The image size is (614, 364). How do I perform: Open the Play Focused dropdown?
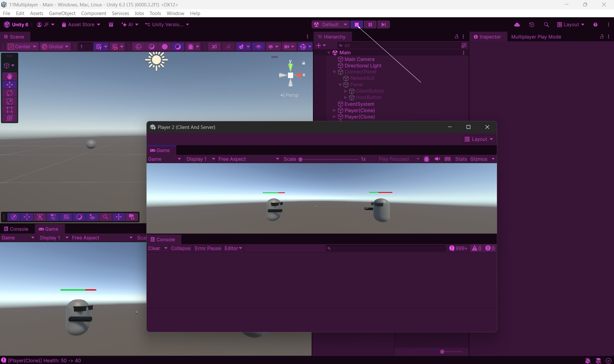pyautogui.click(x=398, y=159)
